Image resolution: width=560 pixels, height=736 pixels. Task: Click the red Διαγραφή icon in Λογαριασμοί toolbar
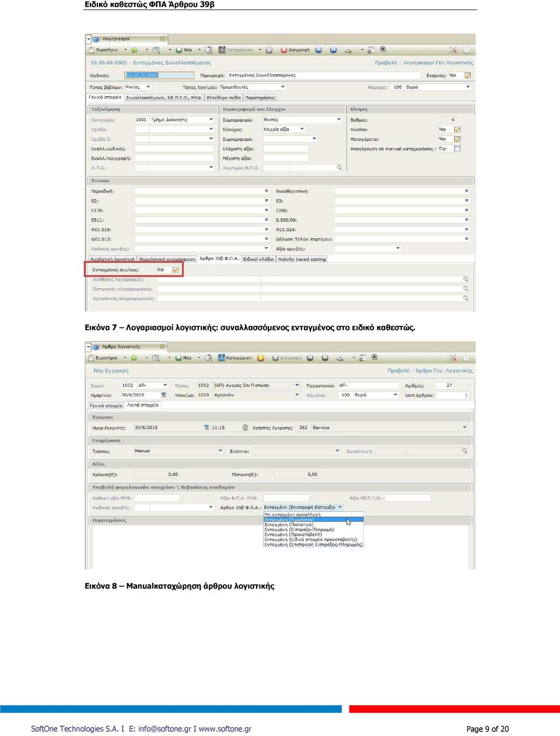click(x=284, y=50)
